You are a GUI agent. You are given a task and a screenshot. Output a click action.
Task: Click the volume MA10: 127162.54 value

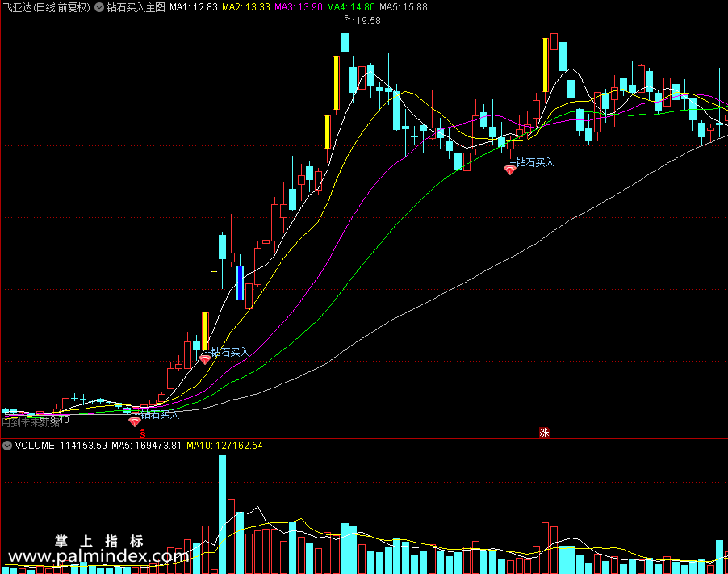pyautogui.click(x=224, y=446)
